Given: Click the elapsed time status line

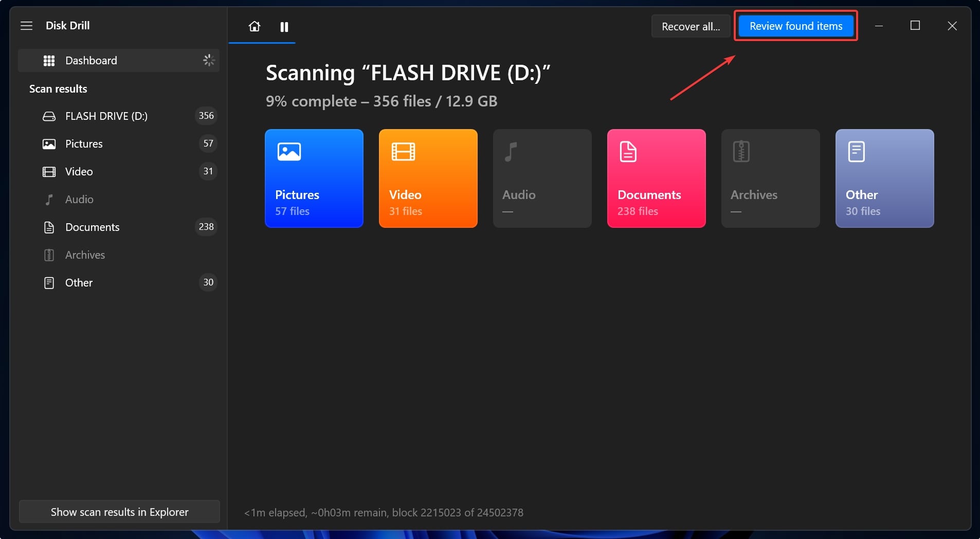Looking at the screenshot, I should pos(384,513).
